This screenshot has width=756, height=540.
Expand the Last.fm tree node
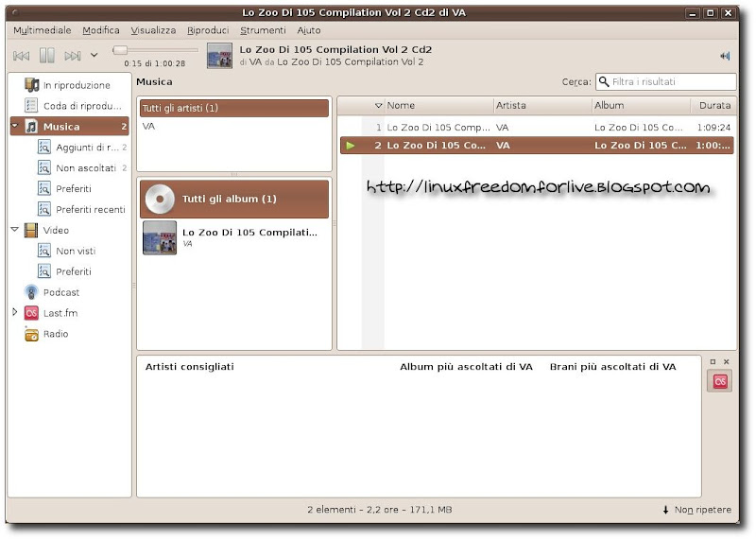tap(15, 312)
